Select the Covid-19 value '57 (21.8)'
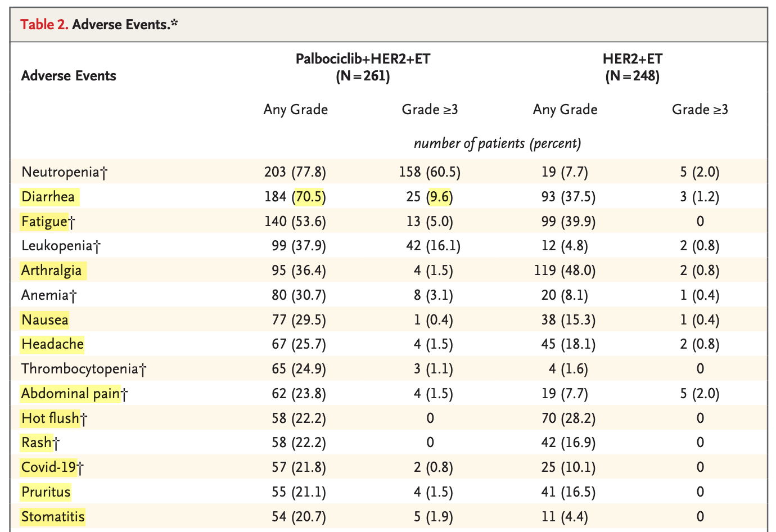The width and height of the screenshot is (776, 532). tap(299, 467)
